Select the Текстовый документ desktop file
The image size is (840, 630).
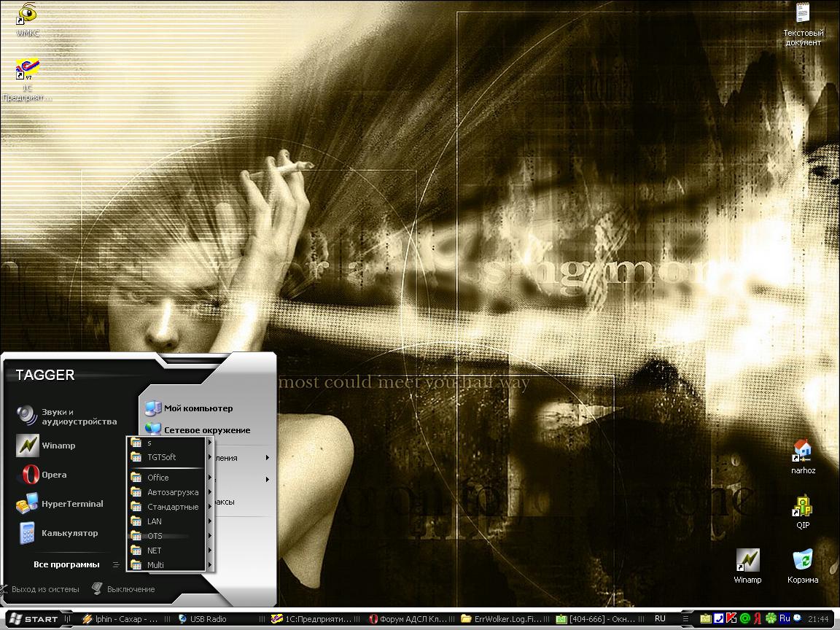(803, 23)
